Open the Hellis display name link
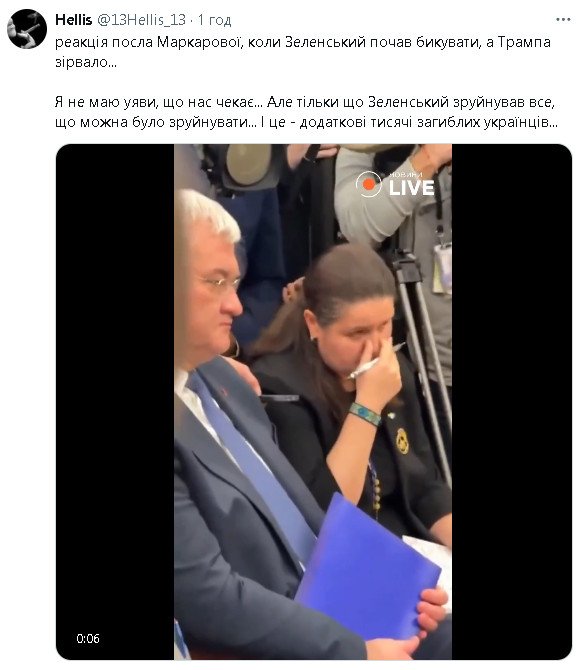Viewport: 582px width, 670px height. click(73, 20)
